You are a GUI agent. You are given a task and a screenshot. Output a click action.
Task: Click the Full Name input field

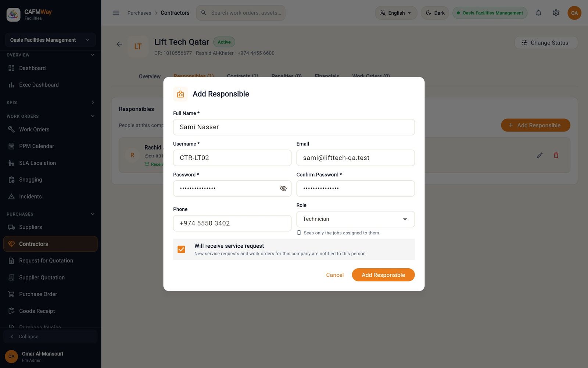[x=294, y=127]
